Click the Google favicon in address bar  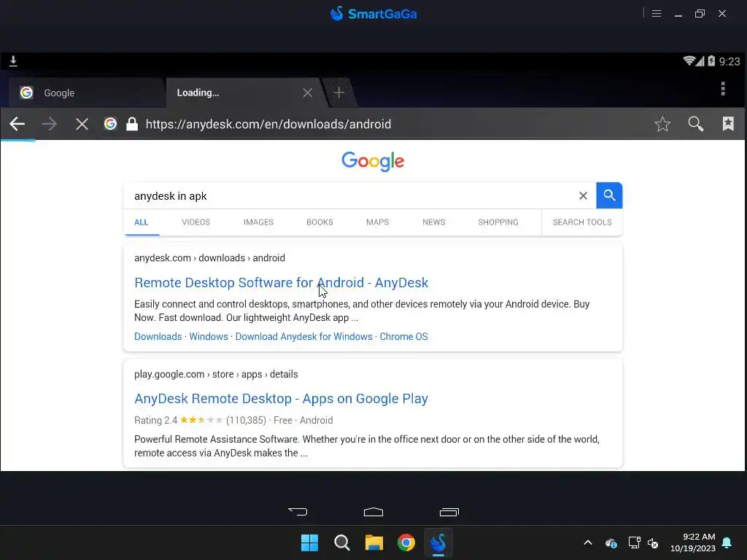(x=111, y=124)
